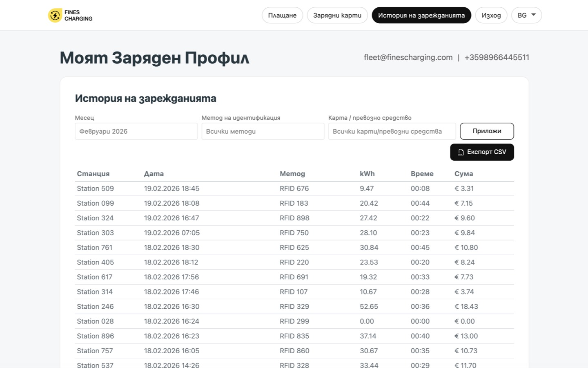Image resolution: width=588 pixels, height=368 pixels.
Task: Switch to the Плащане tab
Action: 282,15
